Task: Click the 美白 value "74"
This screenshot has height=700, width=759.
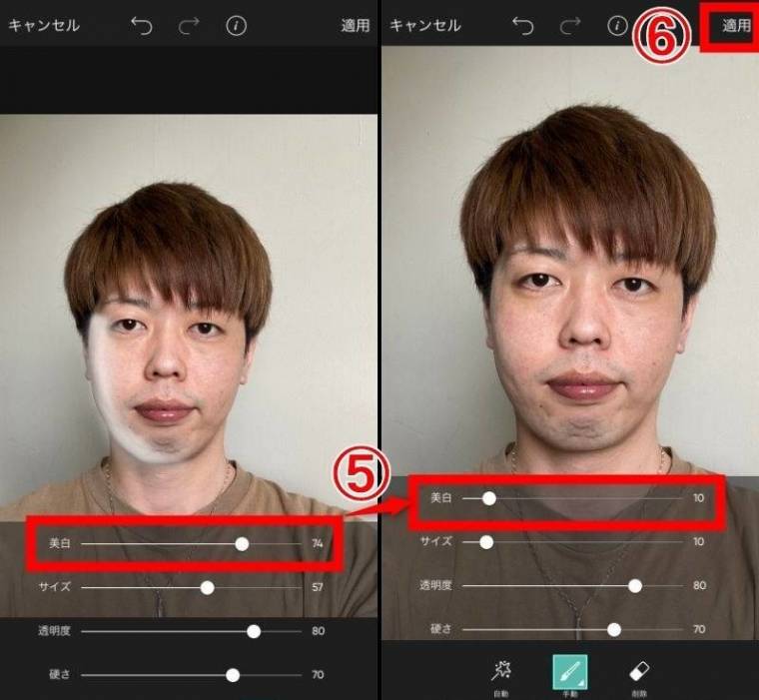Action: pyautogui.click(x=317, y=543)
